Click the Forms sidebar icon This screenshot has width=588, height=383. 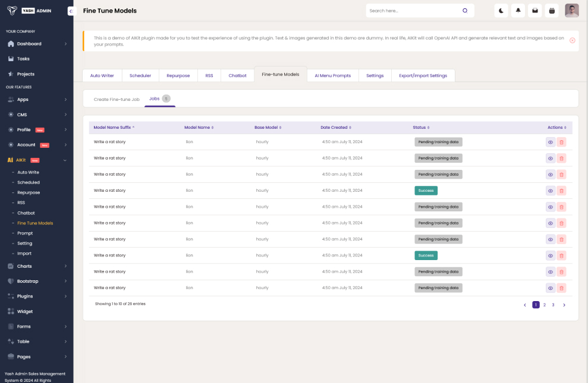point(11,327)
